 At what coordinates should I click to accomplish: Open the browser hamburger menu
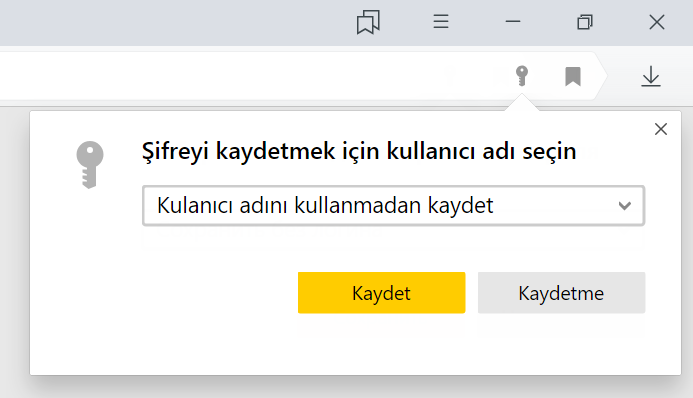441,22
